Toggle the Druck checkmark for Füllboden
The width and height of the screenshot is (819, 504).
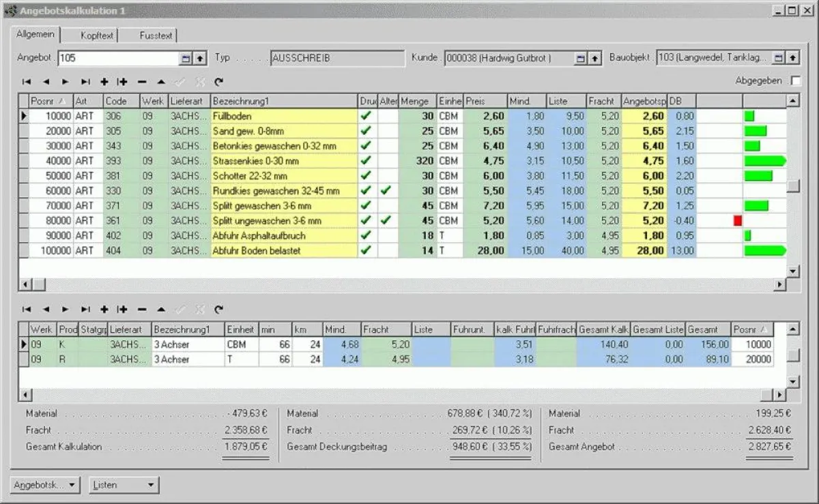point(367,116)
